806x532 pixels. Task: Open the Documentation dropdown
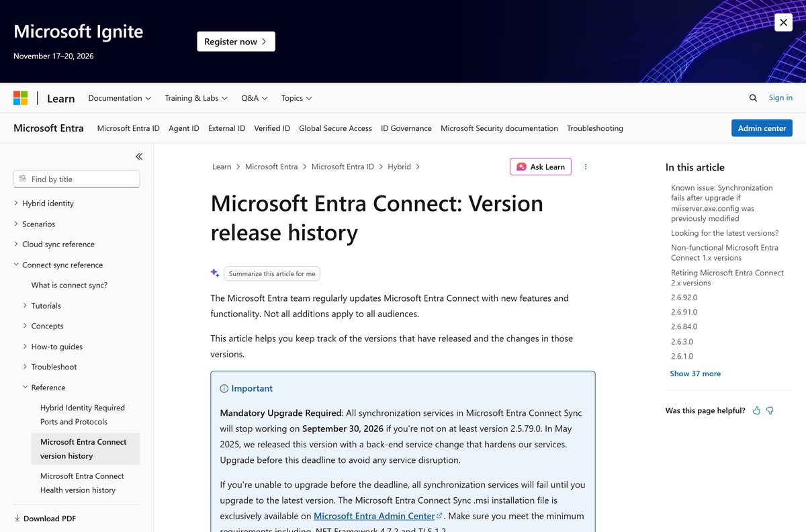[x=120, y=98]
